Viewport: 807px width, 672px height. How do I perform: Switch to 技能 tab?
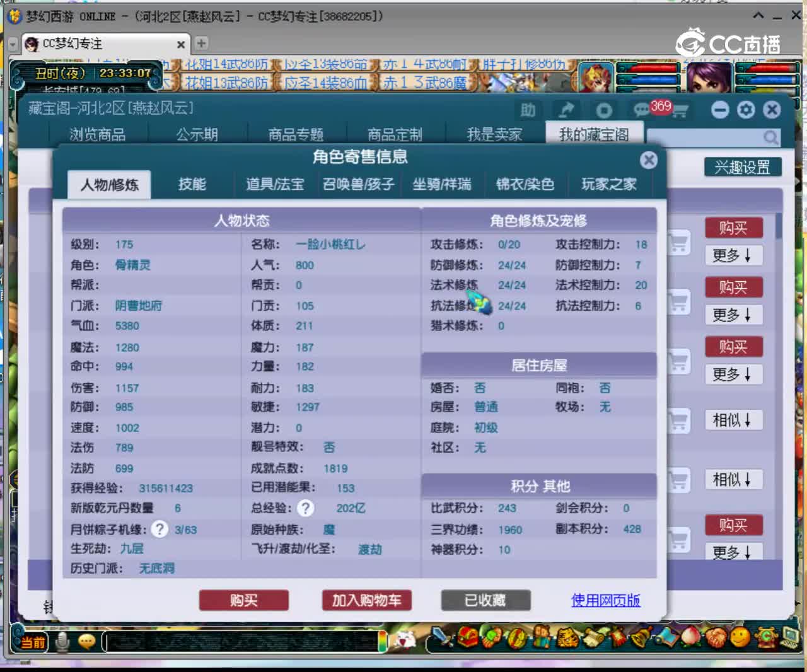192,184
